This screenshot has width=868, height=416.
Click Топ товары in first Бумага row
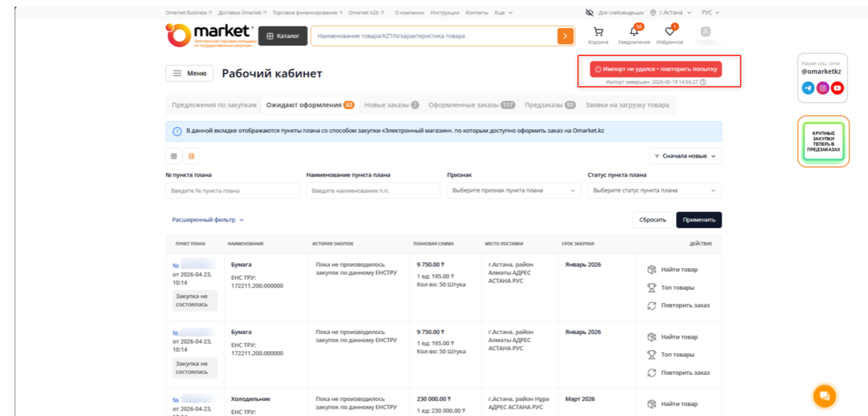(x=671, y=288)
